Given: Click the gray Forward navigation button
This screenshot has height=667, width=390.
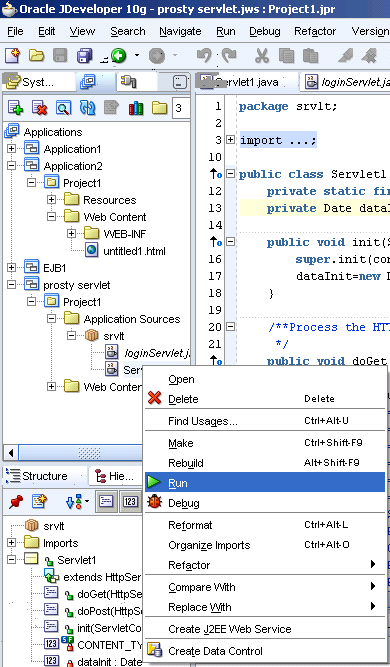Looking at the screenshot, I should (157, 56).
